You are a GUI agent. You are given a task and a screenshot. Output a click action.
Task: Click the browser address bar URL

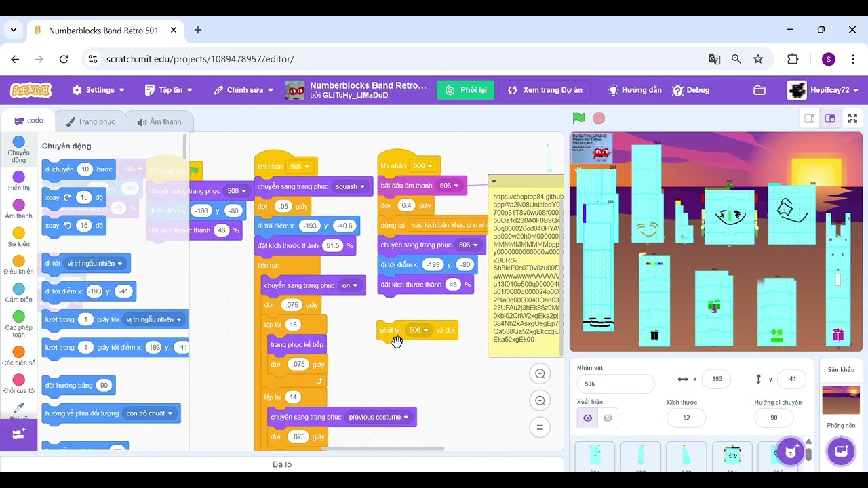[200, 59]
